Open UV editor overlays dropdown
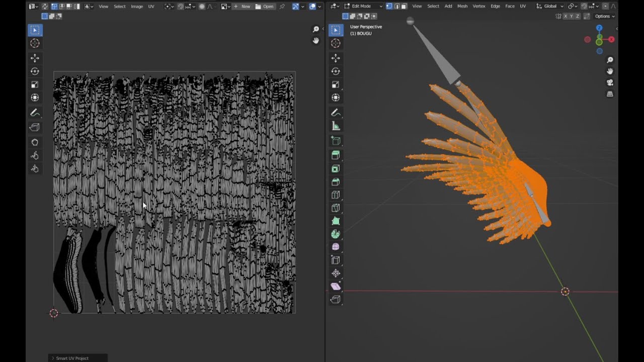 point(319,7)
